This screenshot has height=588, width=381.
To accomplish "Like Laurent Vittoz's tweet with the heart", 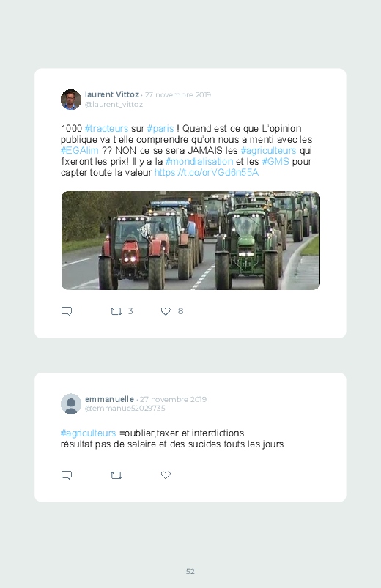I will click(166, 311).
